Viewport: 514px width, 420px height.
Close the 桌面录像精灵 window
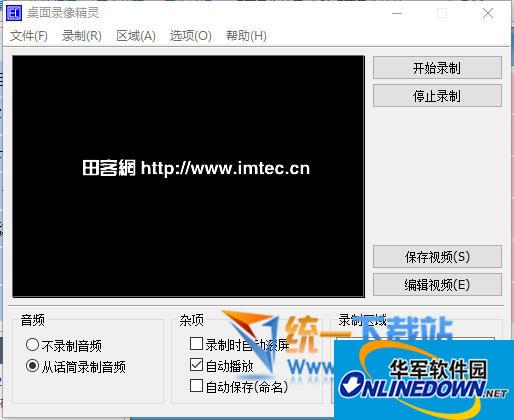[x=488, y=13]
